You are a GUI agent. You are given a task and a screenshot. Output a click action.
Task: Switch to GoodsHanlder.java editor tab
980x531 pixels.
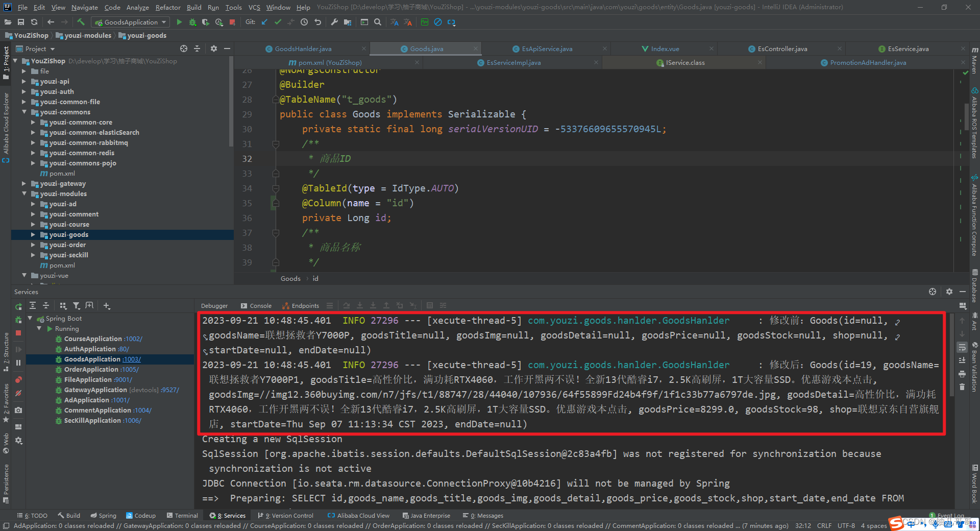point(303,49)
